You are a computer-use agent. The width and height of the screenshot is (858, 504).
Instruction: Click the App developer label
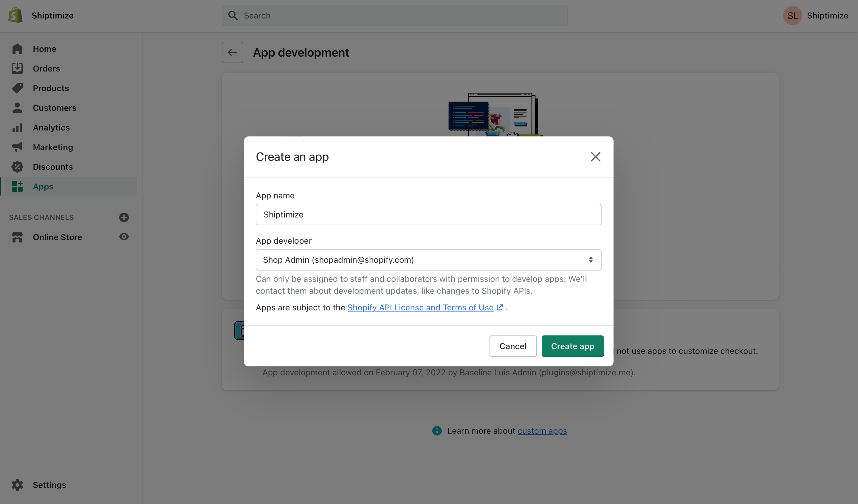[x=284, y=241]
